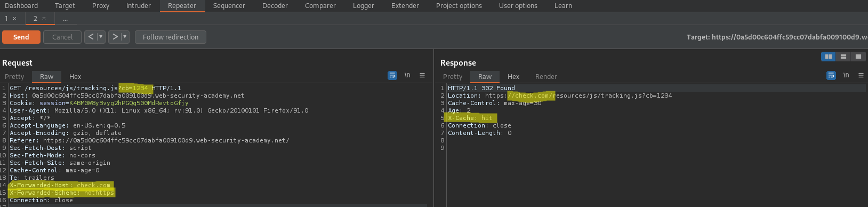Open the Intruder tab

point(139,6)
